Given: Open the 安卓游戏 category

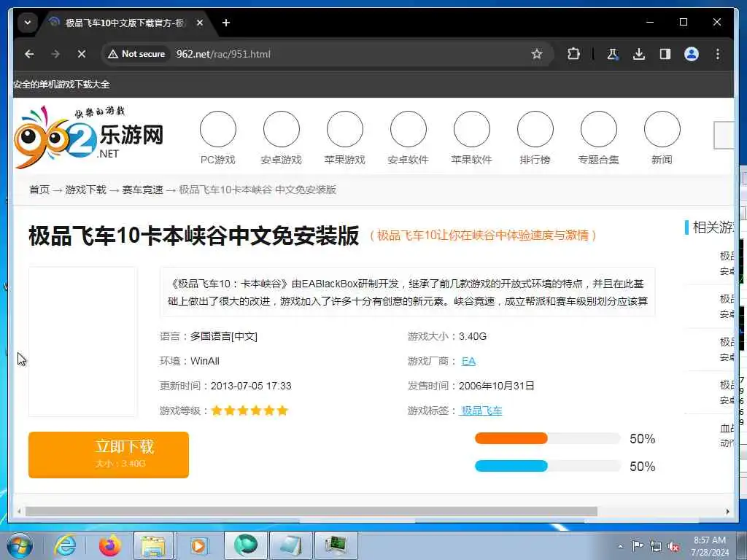Looking at the screenshot, I should pyautogui.click(x=281, y=139).
